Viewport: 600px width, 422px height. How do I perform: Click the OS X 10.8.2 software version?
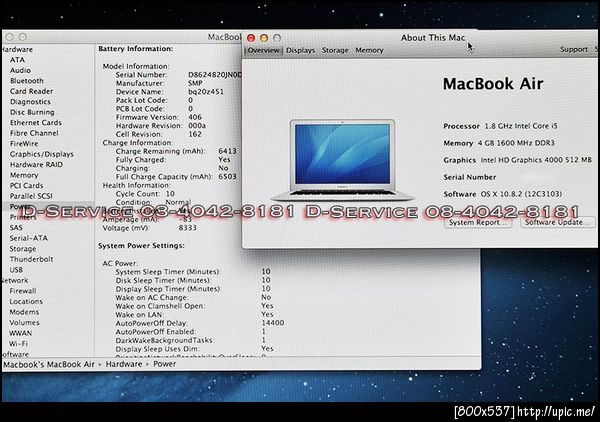[521, 194]
